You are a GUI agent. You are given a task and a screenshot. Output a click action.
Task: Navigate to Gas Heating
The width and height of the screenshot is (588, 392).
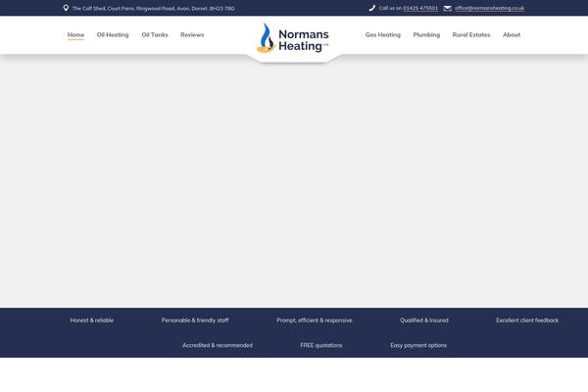coord(382,34)
